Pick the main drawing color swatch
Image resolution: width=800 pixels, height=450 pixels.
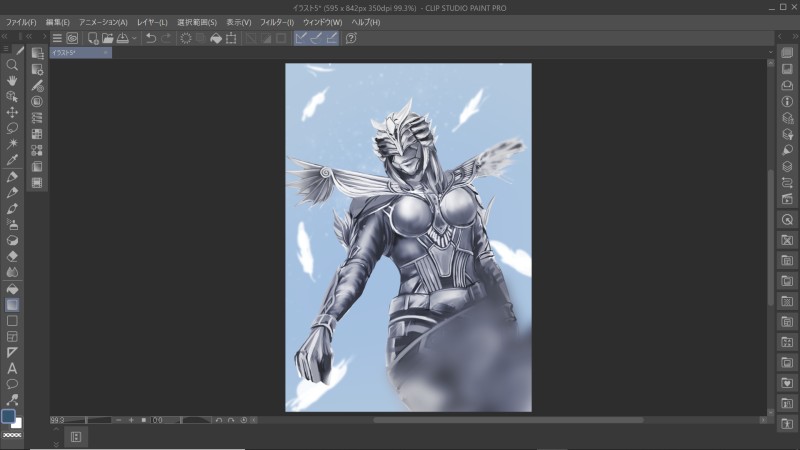pos(8,416)
